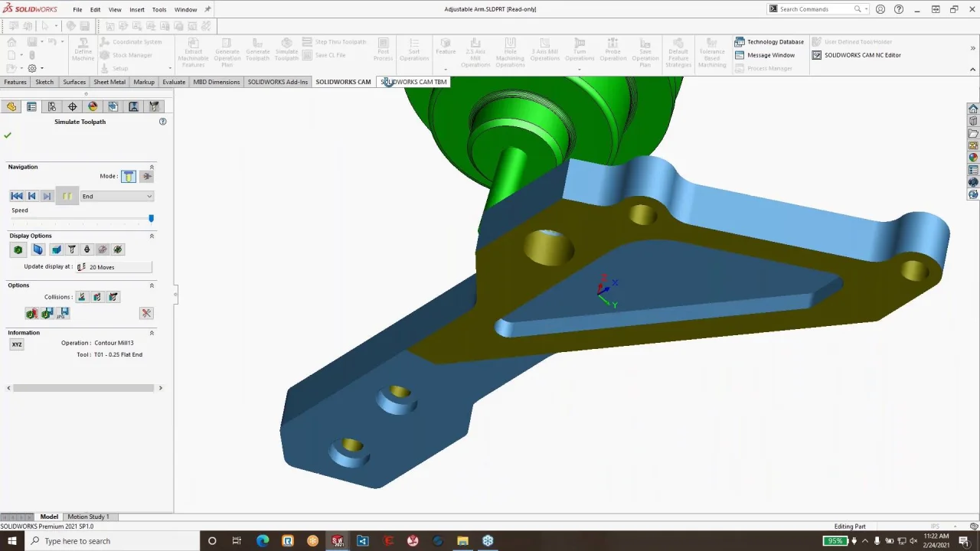Open the Insert menu
980x551 pixels.
pos(137,9)
